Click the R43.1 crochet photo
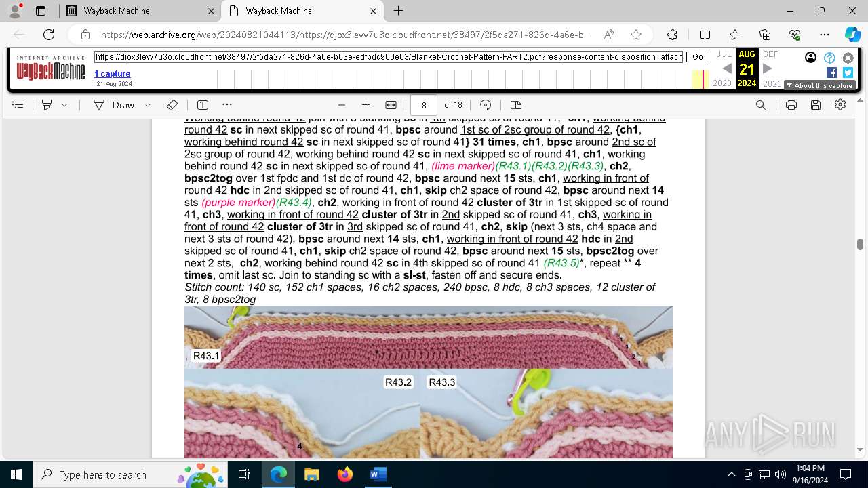Screen dimensions: 868x488 (x=429, y=337)
